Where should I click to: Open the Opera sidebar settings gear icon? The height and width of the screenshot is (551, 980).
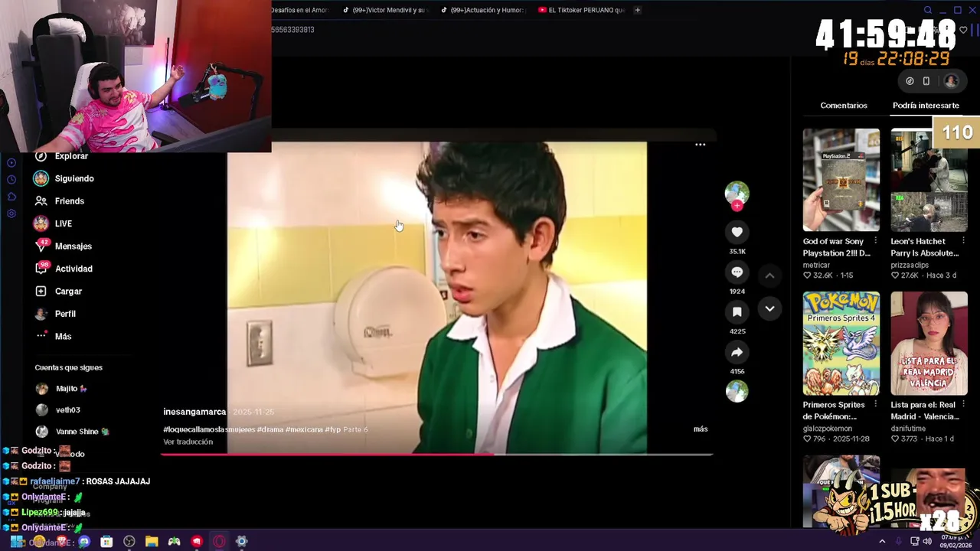coord(11,214)
